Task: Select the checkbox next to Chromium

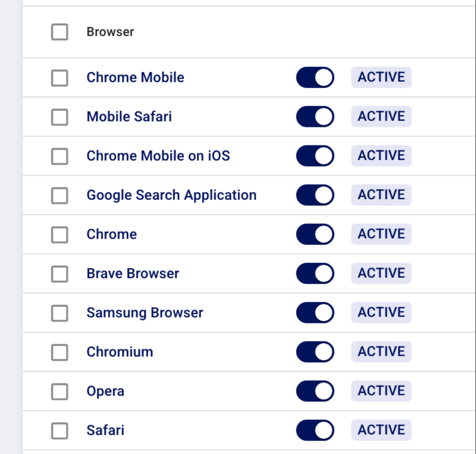Action: [x=59, y=352]
